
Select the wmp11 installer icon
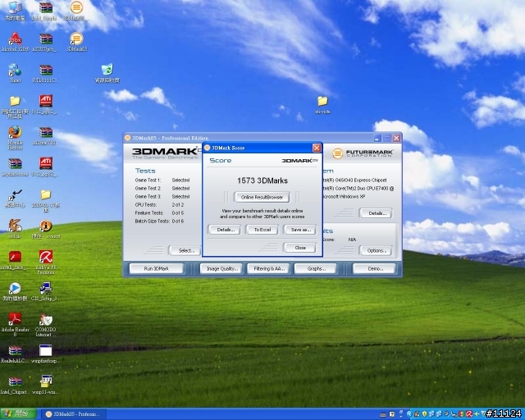coord(46,386)
